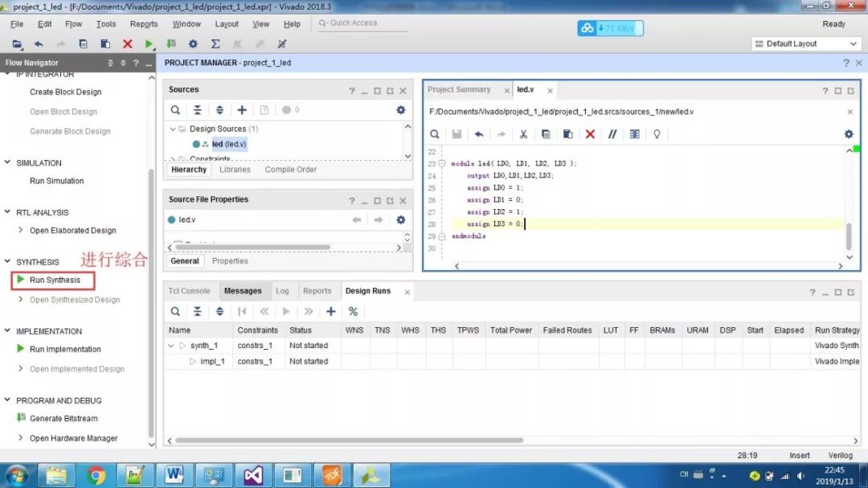Image resolution: width=868 pixels, height=488 pixels.
Task: Click the Run Synthesis toolbar play icon
Action: click(x=149, y=43)
